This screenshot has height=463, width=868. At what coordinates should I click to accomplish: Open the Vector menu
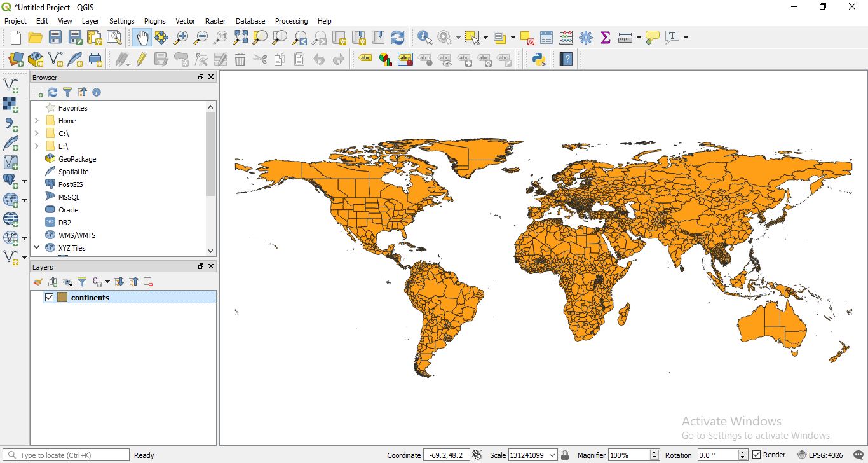[x=185, y=21]
